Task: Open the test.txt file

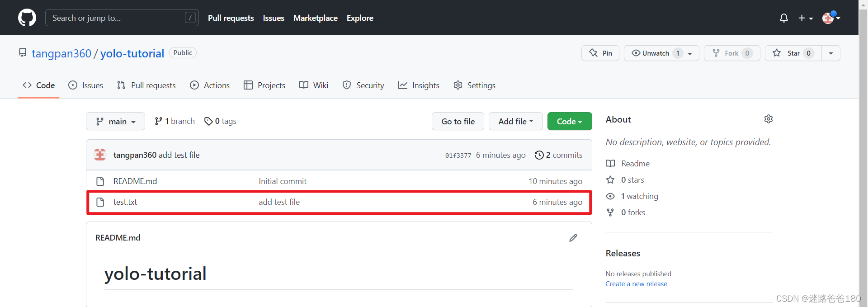Action: (x=125, y=202)
